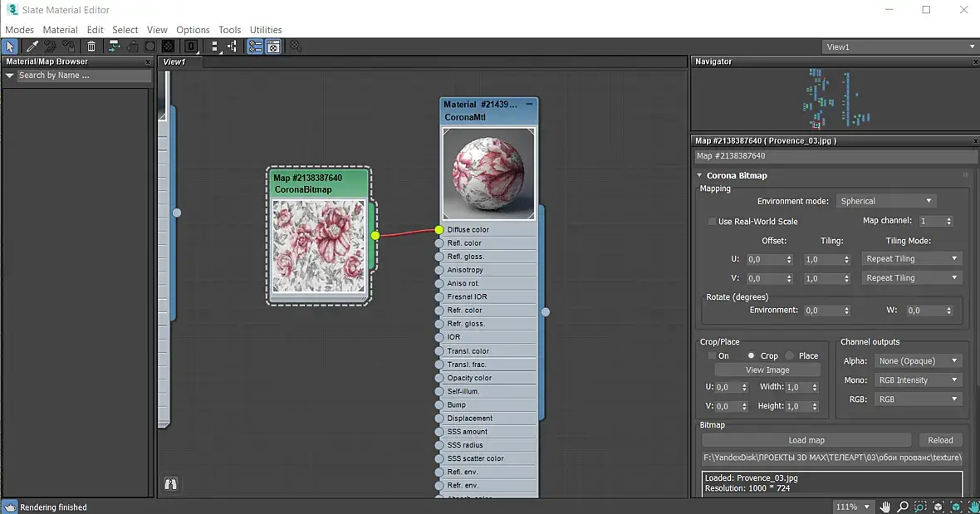Pick material with the eyedropper tool

pos(33,47)
